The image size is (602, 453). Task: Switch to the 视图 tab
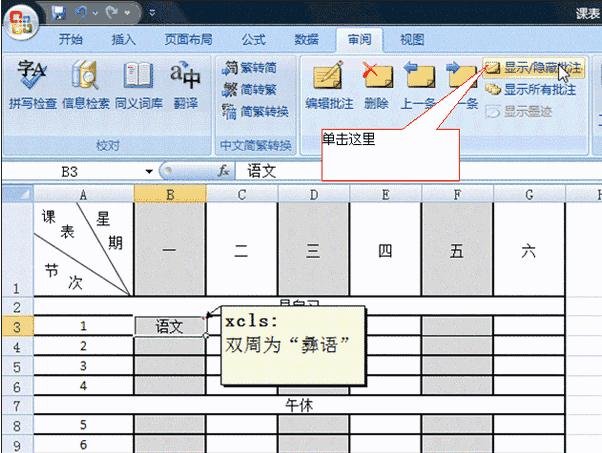click(412, 39)
